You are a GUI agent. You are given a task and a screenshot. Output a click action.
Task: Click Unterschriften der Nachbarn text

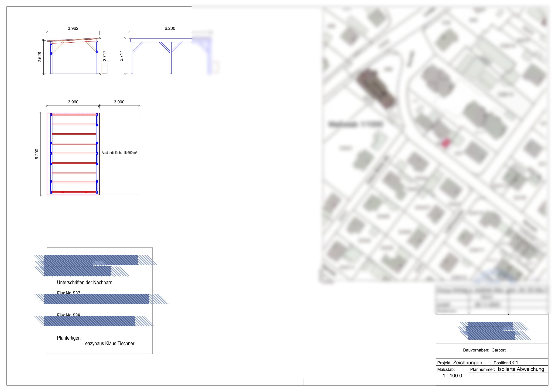coord(85,282)
